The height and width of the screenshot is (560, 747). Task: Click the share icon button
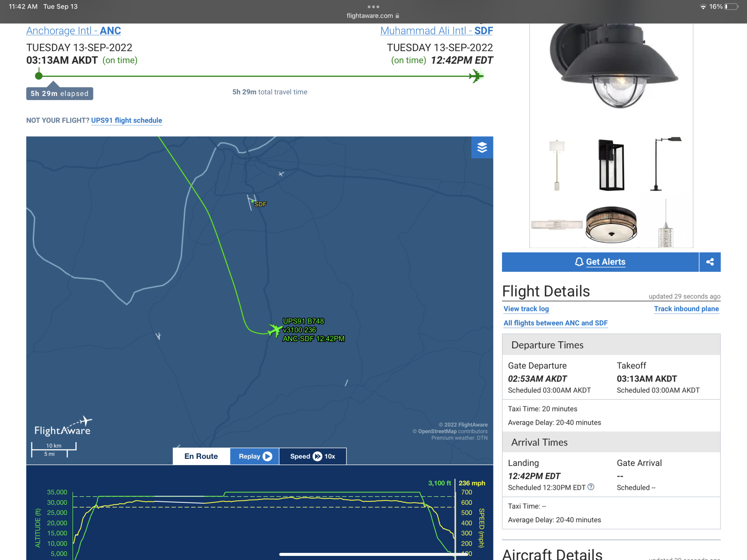pos(710,262)
